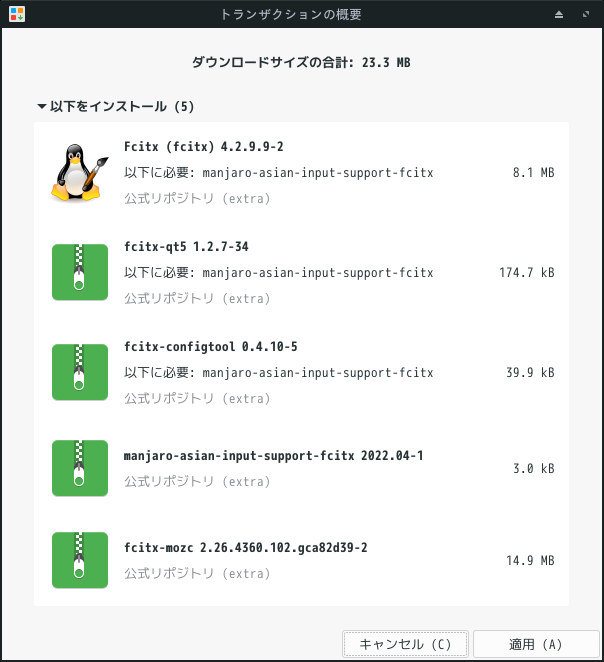Select the Fcitx (fcitx) 4.2.9.9-2 title
Screen dimensions: 604x662
(x=204, y=147)
